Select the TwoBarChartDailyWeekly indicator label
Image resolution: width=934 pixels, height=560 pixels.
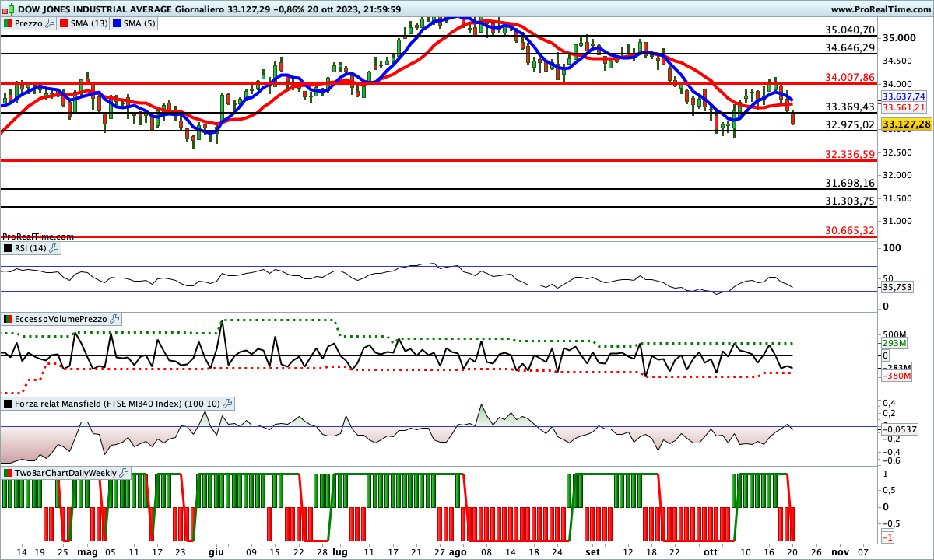(x=66, y=473)
